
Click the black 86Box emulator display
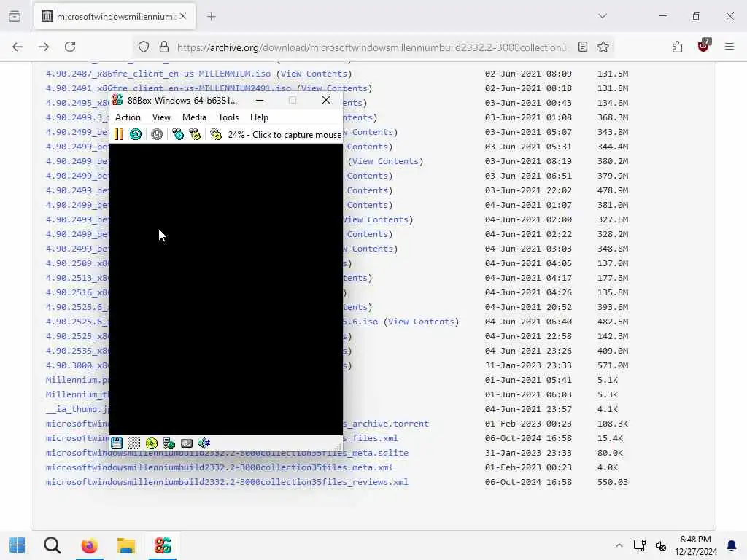pos(226,289)
